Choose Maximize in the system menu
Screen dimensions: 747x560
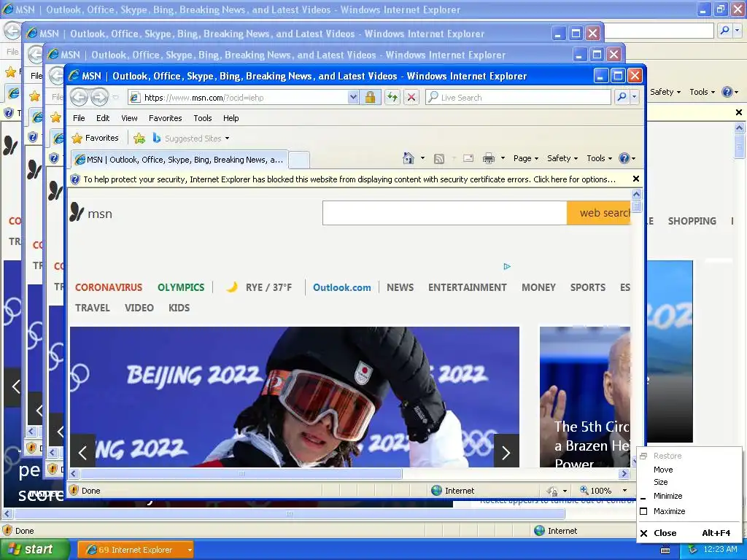[669, 511]
